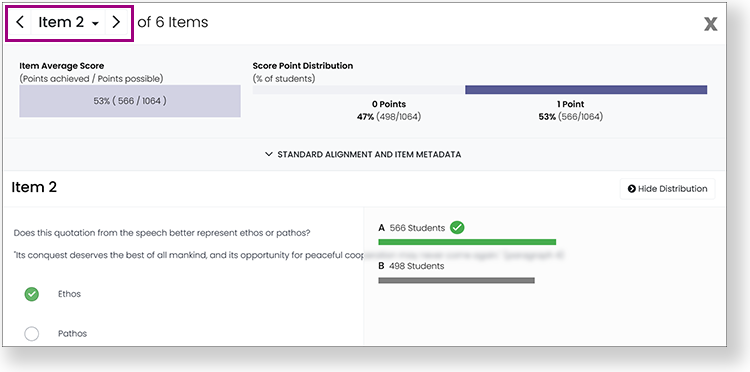The height and width of the screenshot is (372, 750).
Task: Click the green answer A distribution bar
Action: pos(467,242)
